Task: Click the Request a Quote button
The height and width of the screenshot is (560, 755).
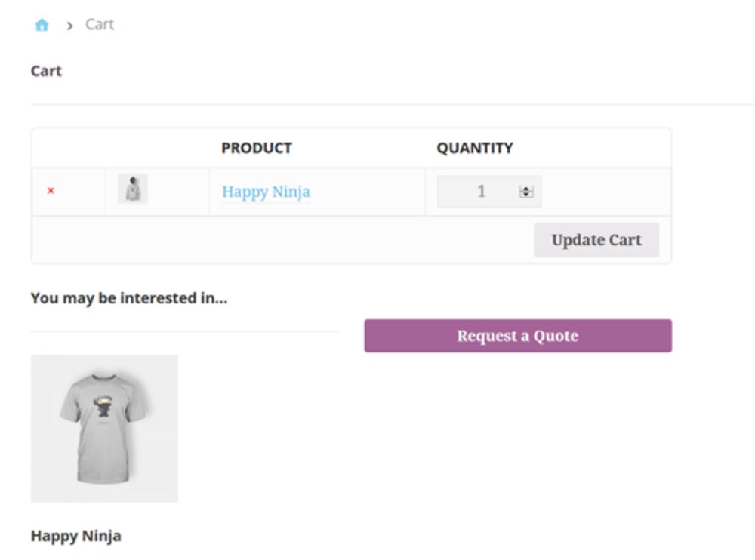Action: pyautogui.click(x=518, y=336)
